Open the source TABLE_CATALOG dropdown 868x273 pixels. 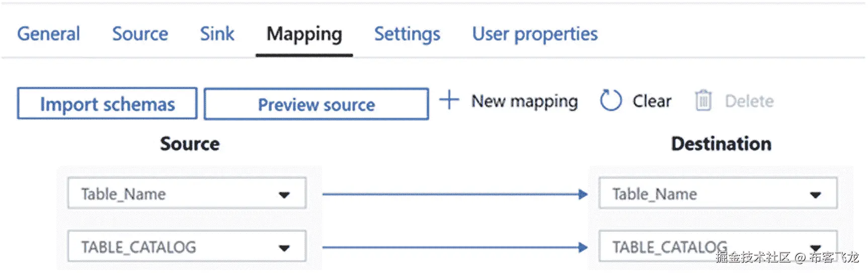(x=187, y=246)
